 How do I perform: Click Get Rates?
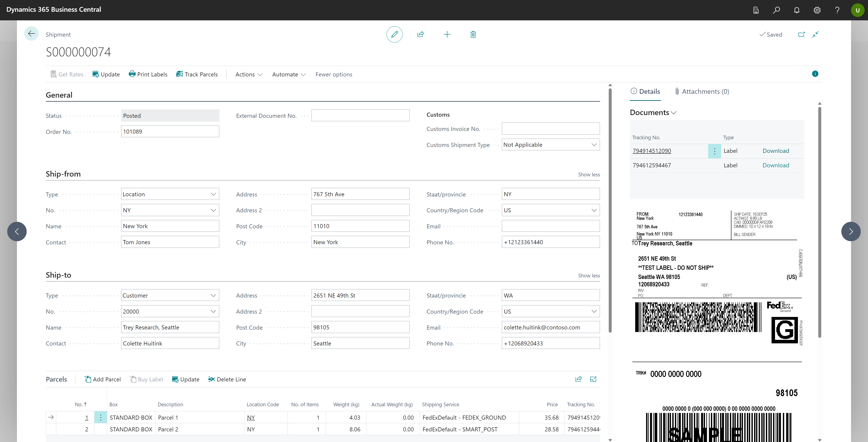(67, 74)
